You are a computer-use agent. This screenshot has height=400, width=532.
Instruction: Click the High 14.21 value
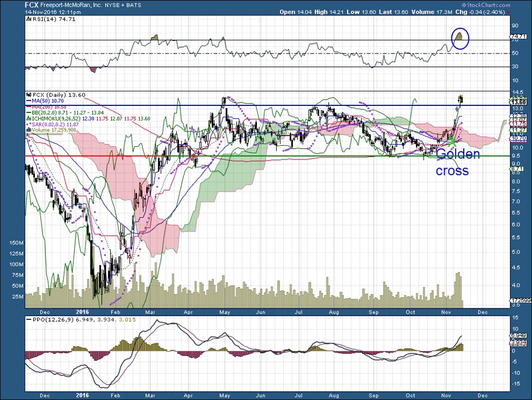tap(329, 12)
